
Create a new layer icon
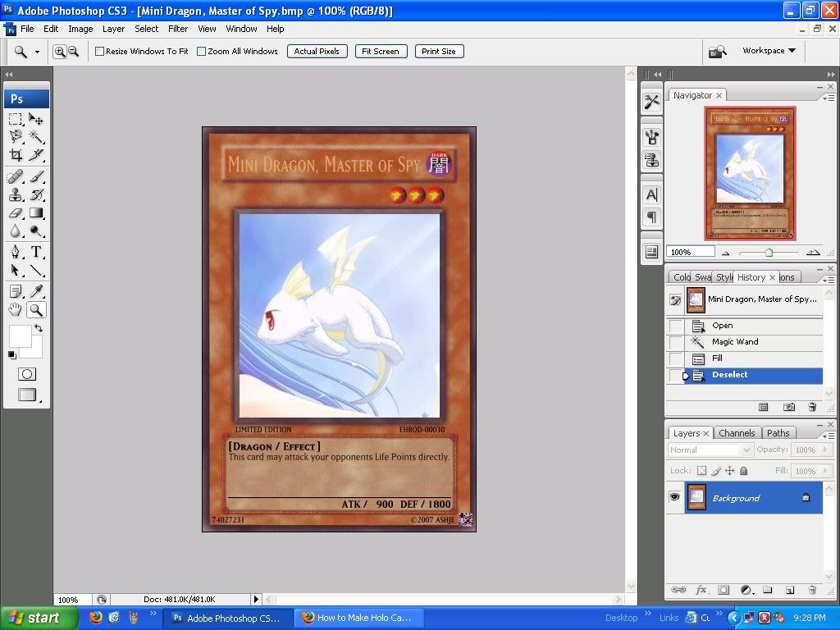point(789,590)
